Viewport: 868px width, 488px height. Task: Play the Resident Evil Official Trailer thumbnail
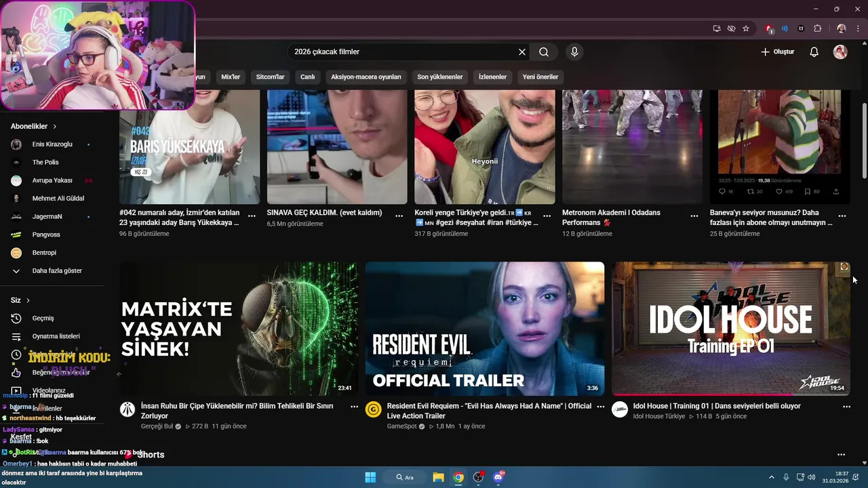coord(485,329)
